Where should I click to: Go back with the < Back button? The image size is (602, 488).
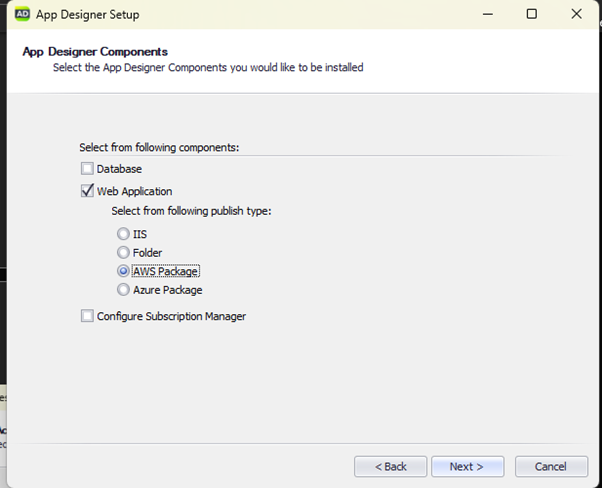[390, 466]
